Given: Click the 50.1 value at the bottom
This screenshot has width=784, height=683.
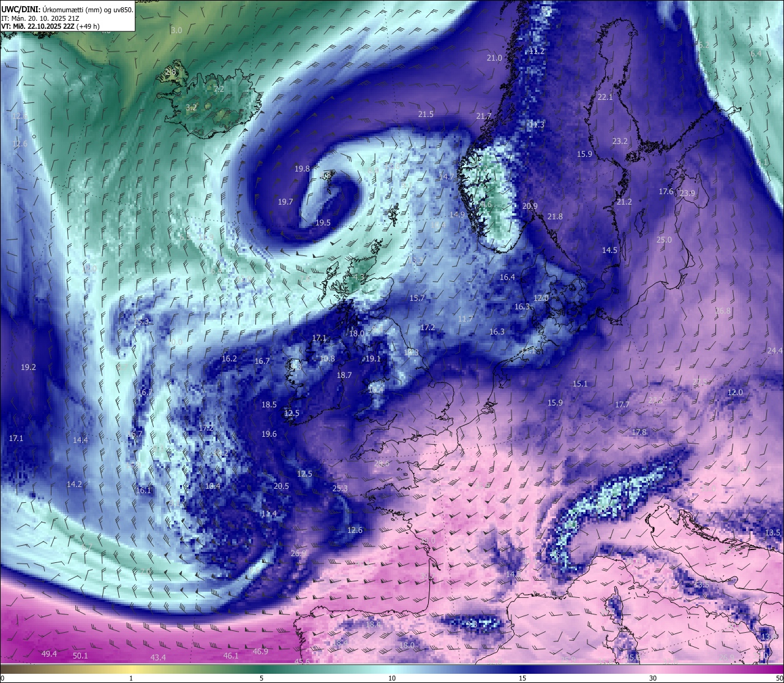Looking at the screenshot, I should pos(80,655).
